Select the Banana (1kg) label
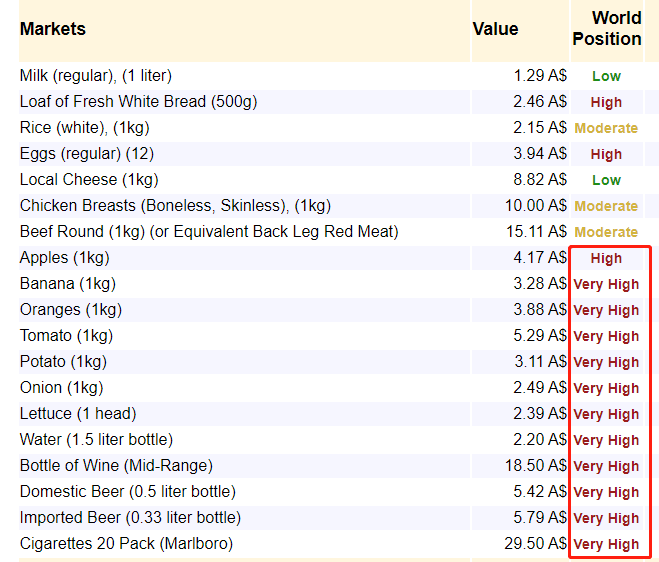The width and height of the screenshot is (659, 562). 68,284
